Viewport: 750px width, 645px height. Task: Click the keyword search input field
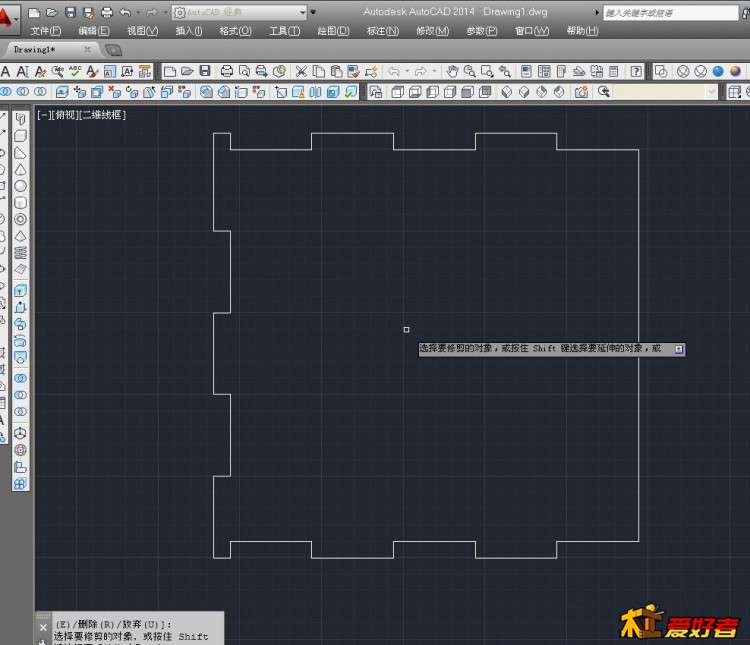point(671,13)
